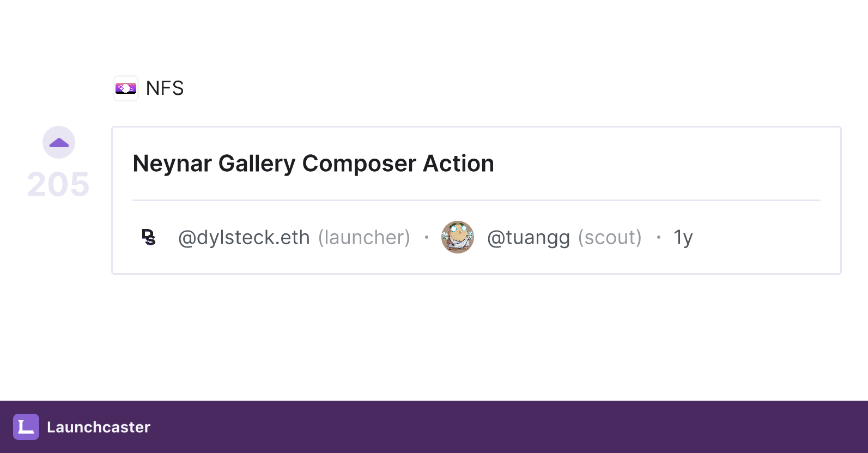Click the launch card containing the title

click(x=476, y=200)
